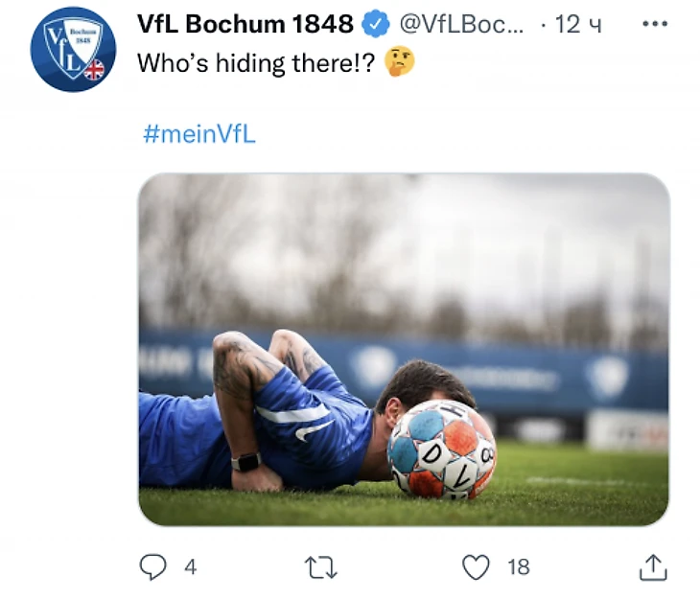Click the like count number 18
Viewport: 700px width, 599px height.
[518, 567]
